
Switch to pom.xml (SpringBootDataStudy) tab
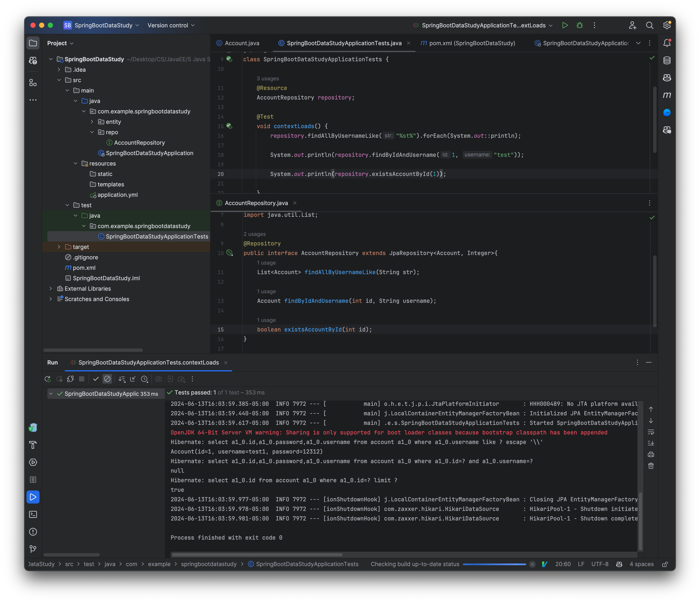(468, 43)
